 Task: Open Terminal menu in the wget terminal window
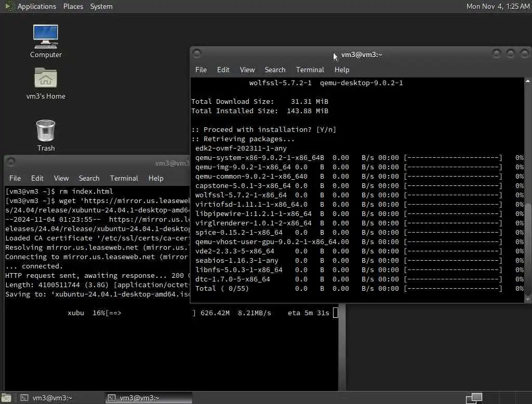124,178
